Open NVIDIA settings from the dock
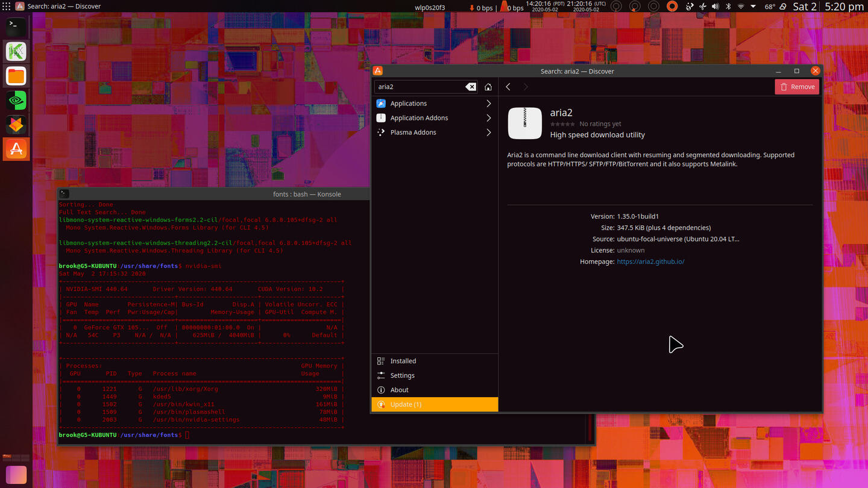Screen dimensions: 868x488 [16, 100]
